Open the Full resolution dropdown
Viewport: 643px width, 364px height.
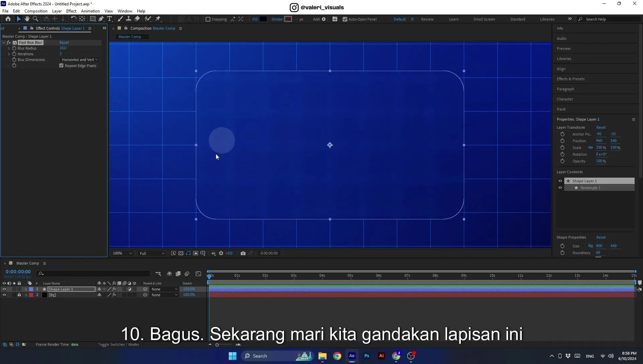click(152, 253)
